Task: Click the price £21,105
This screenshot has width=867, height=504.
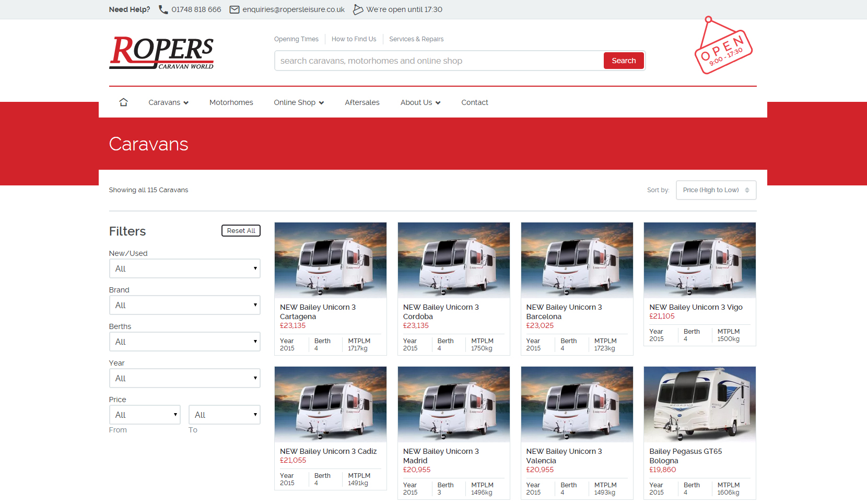Action: (662, 316)
